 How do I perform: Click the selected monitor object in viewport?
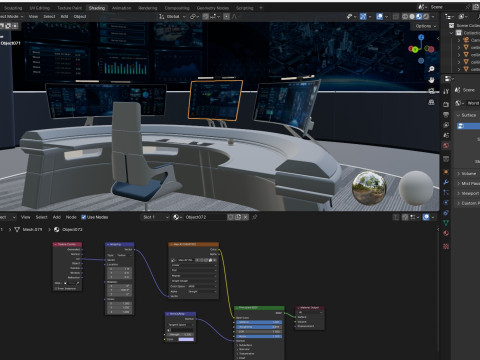click(x=215, y=100)
